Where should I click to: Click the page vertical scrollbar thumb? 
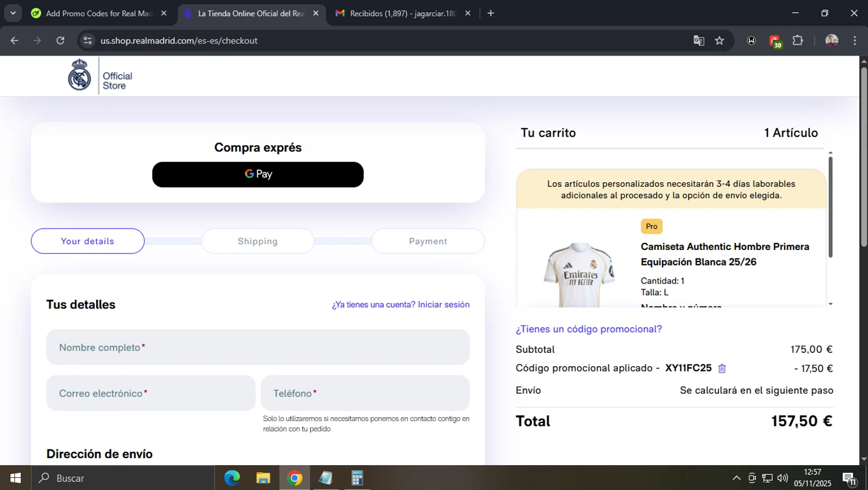[863, 156]
